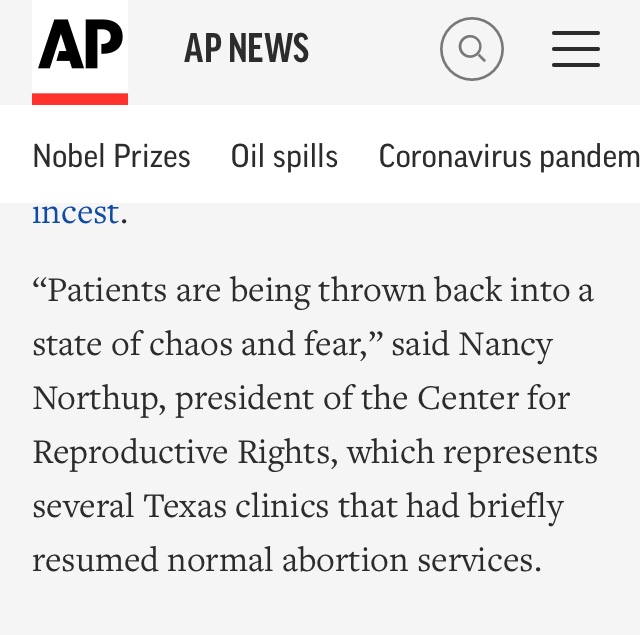Click the name "Nancy" in article
Viewport: 640px width, 635px height.
(506, 344)
